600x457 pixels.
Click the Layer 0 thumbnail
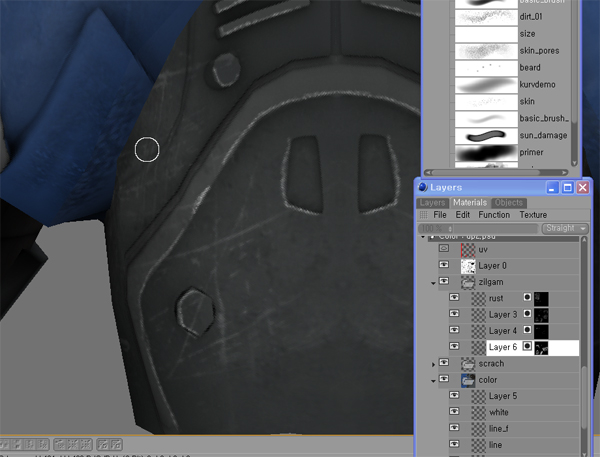pyautogui.click(x=467, y=266)
